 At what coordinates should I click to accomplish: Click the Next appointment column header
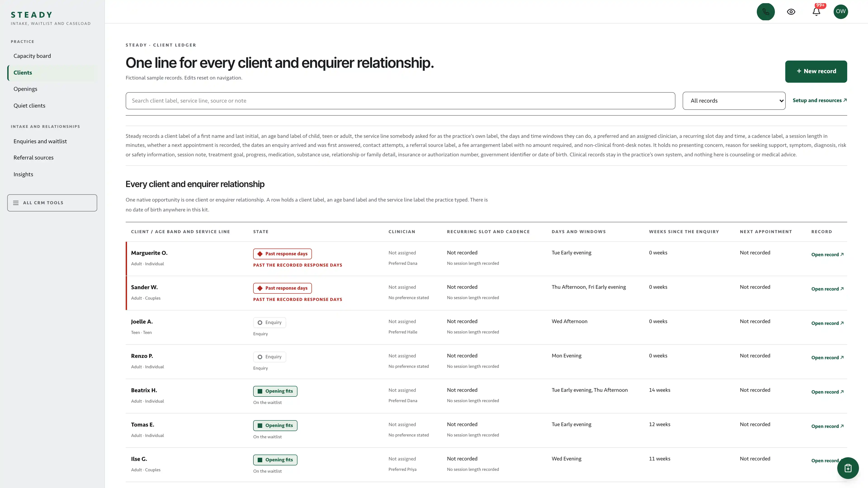point(766,232)
